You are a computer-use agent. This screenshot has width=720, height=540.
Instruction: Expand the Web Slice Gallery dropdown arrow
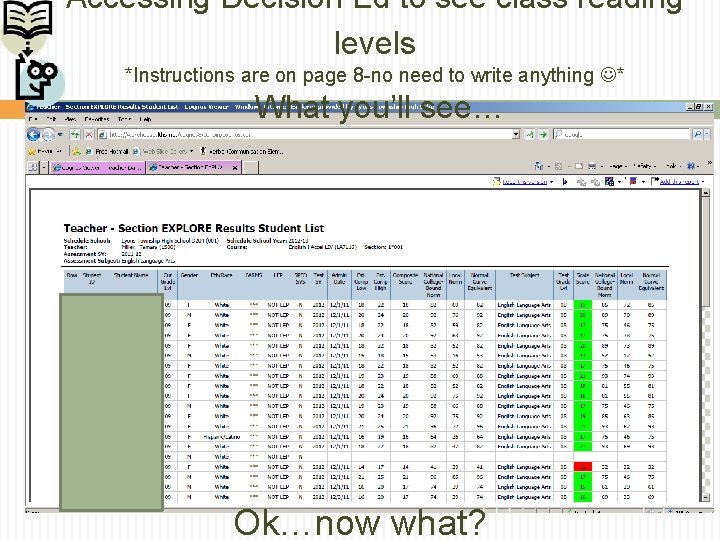tap(191, 151)
